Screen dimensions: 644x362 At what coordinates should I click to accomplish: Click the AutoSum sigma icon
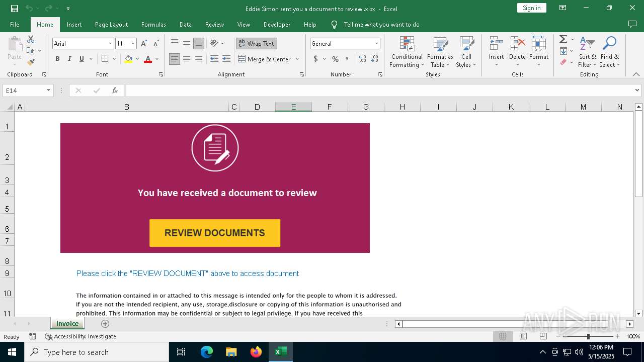563,39
